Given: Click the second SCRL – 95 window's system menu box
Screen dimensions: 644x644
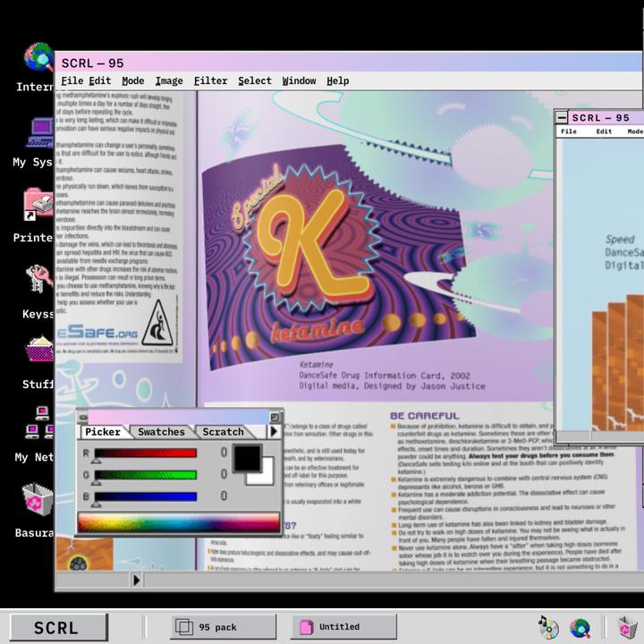Looking at the screenshot, I should (x=562, y=117).
